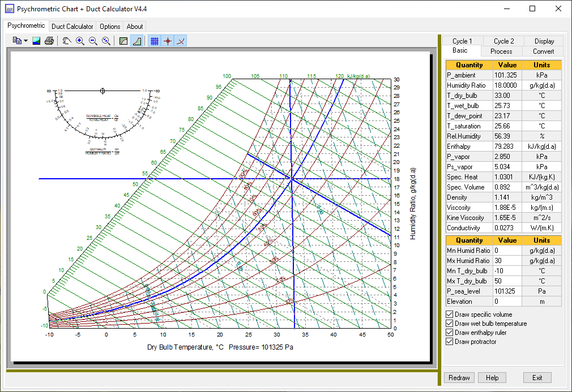Toggle the blue grid lines icon
The height and width of the screenshot is (392, 572).
pos(155,41)
